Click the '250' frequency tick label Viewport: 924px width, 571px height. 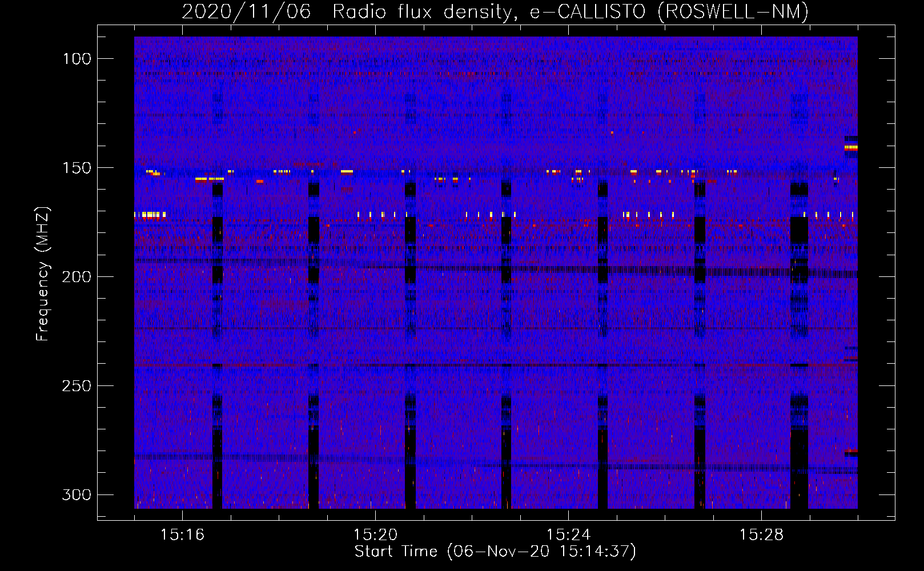77,386
